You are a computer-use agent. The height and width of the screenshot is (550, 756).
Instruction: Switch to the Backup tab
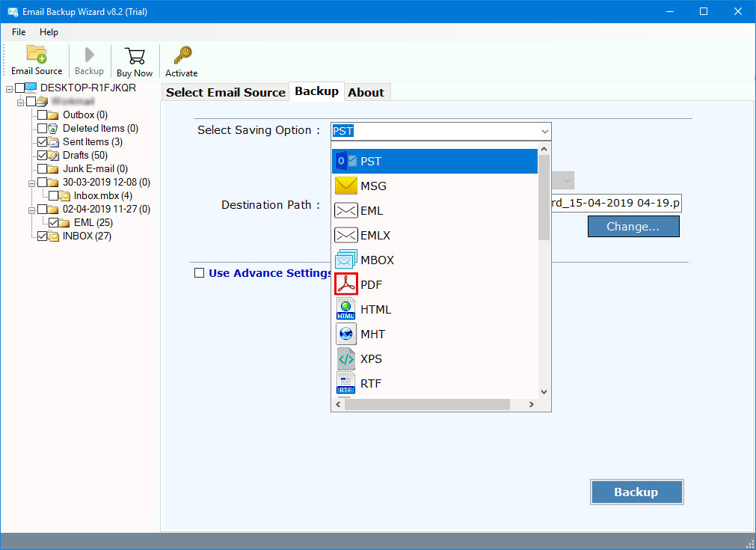coord(316,91)
